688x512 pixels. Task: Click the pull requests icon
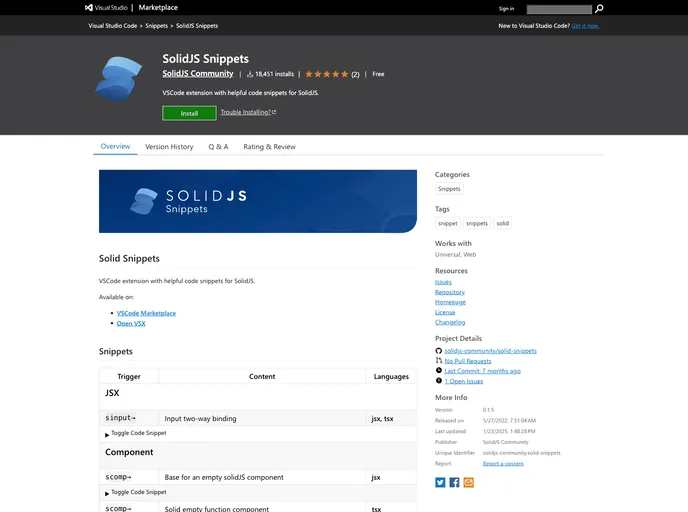pyautogui.click(x=438, y=361)
